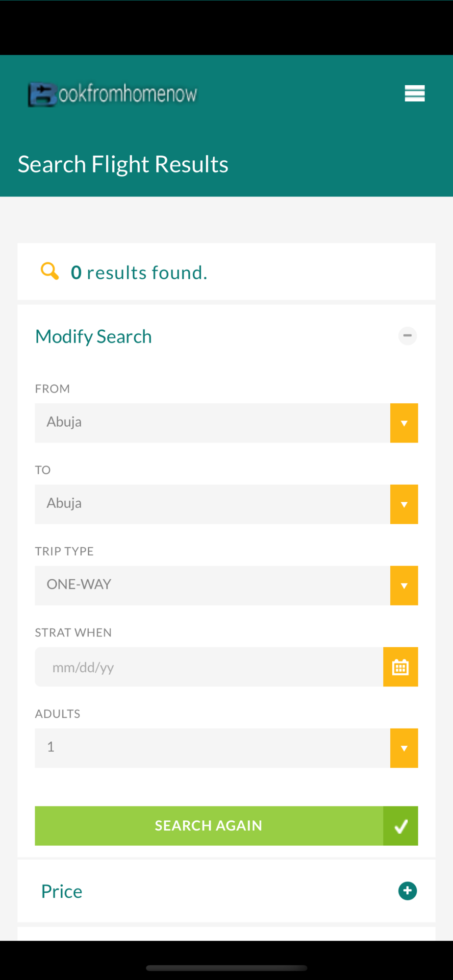Screen dimensions: 453x980
Task: Click the orange search magnifier icon
Action: pos(50,271)
